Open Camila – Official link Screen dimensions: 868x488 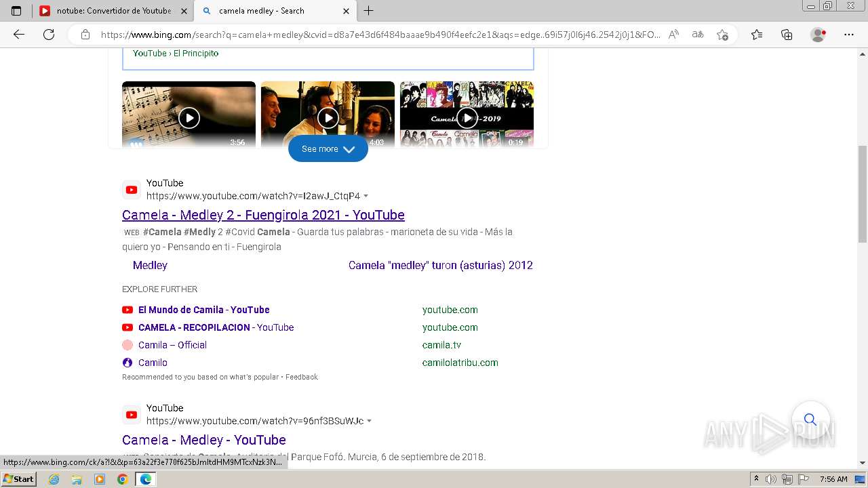coord(172,345)
